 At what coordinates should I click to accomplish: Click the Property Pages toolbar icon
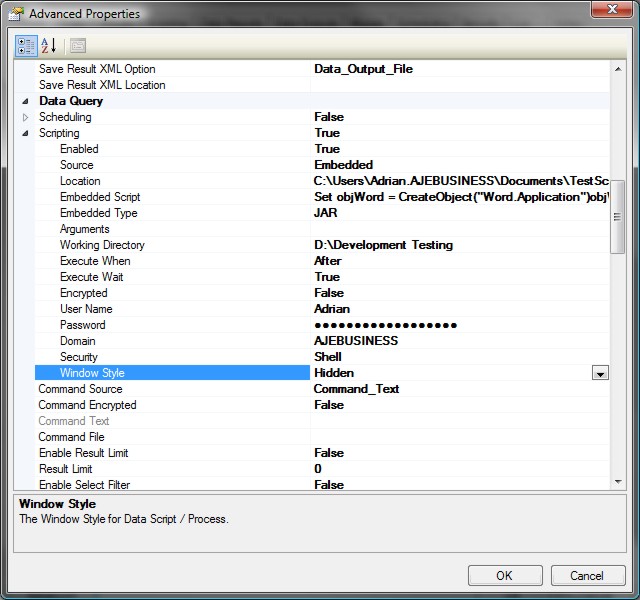click(x=77, y=46)
